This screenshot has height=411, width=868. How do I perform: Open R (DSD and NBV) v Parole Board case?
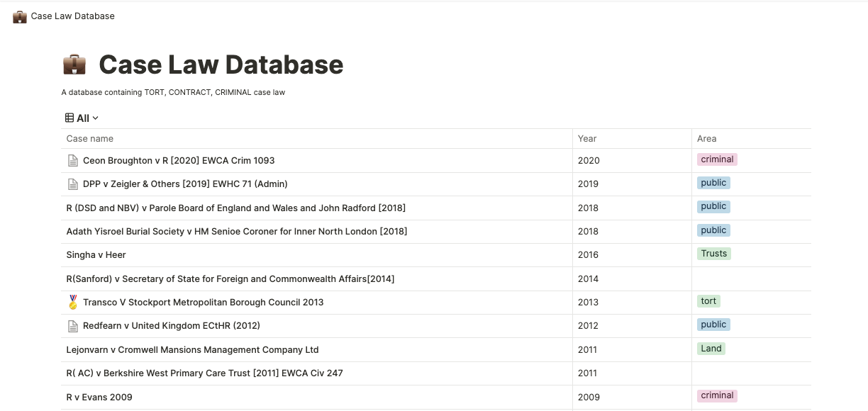tap(236, 208)
